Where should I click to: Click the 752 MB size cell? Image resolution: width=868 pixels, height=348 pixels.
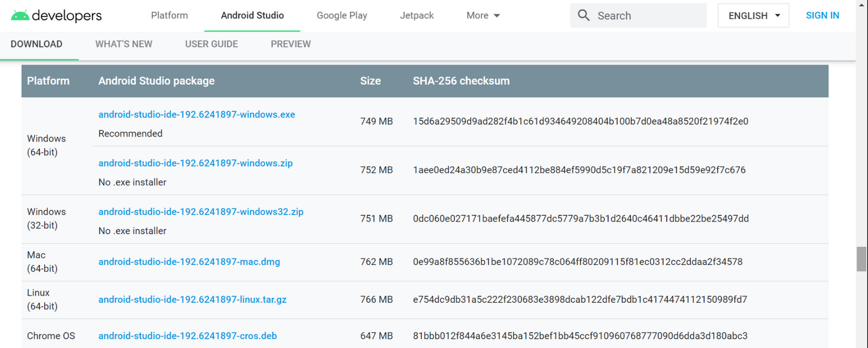[376, 170]
